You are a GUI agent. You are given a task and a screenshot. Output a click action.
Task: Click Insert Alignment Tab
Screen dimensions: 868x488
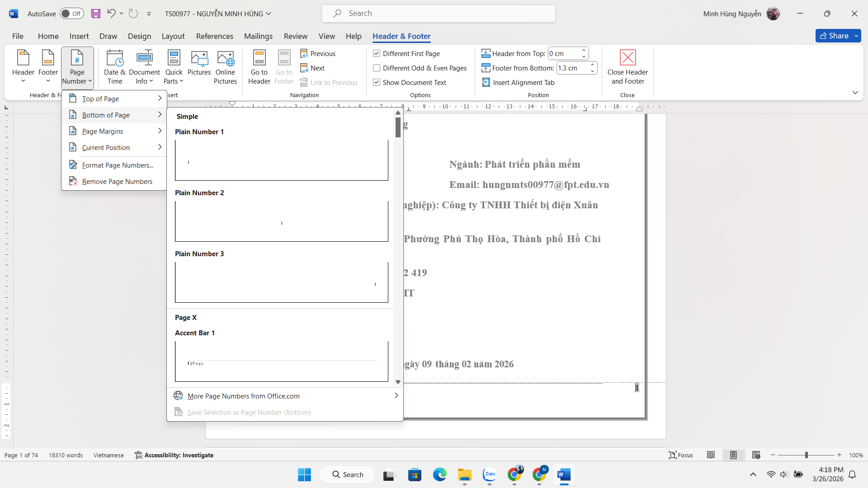[518, 82]
